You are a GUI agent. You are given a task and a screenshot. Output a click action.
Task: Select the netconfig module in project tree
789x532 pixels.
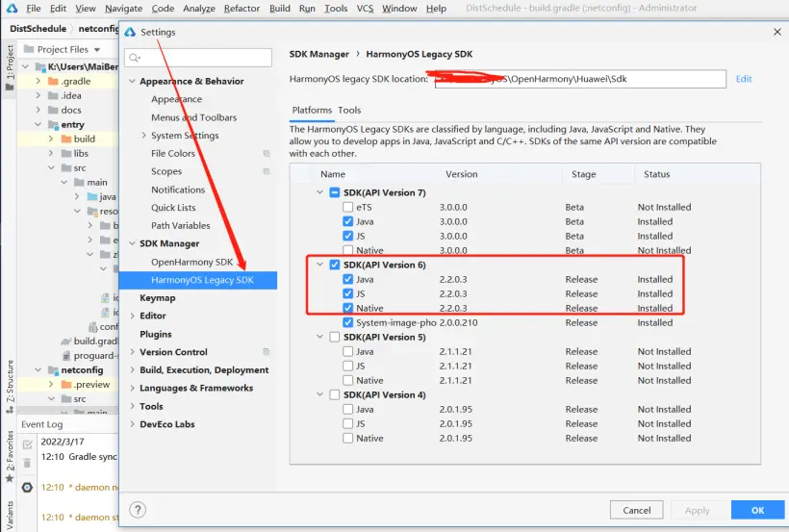click(x=82, y=370)
